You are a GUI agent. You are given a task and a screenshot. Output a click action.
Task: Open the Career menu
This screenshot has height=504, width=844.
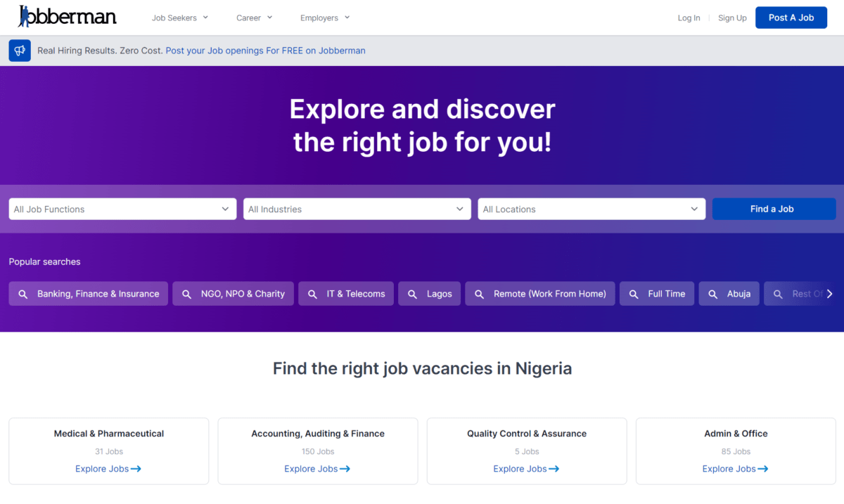pos(255,18)
